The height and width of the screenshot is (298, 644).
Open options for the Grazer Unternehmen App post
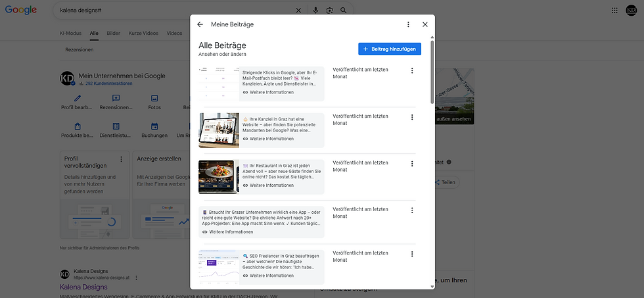pos(412,210)
